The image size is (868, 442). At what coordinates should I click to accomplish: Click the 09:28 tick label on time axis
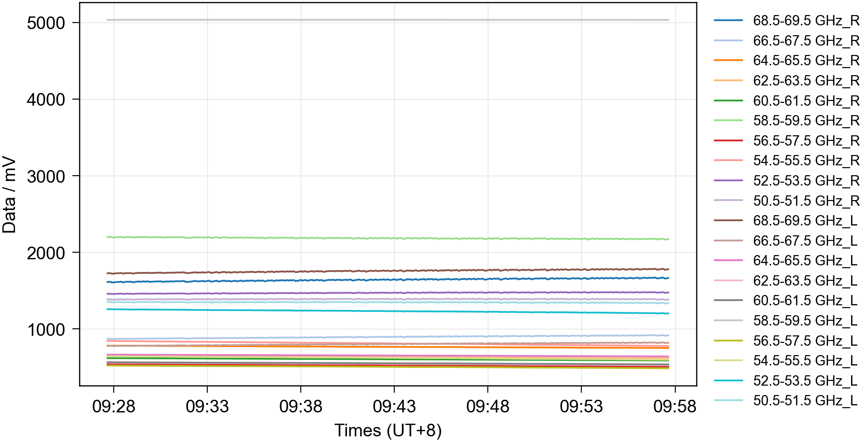click(114, 406)
